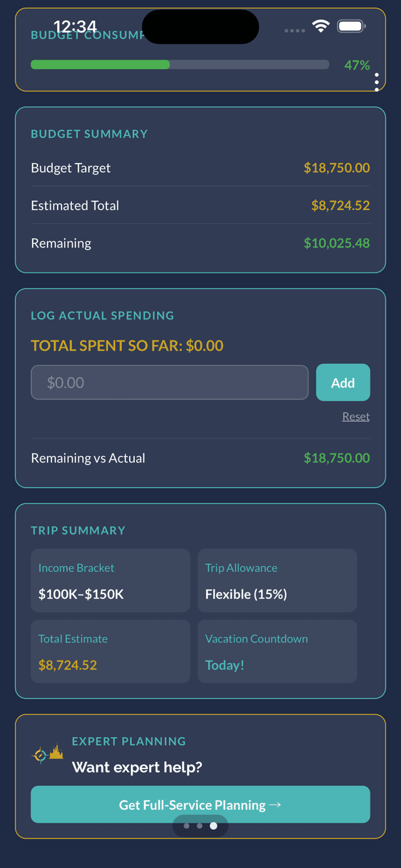The width and height of the screenshot is (401, 868).
Task: Expand the Log Actual Spending section
Action: [x=102, y=315]
